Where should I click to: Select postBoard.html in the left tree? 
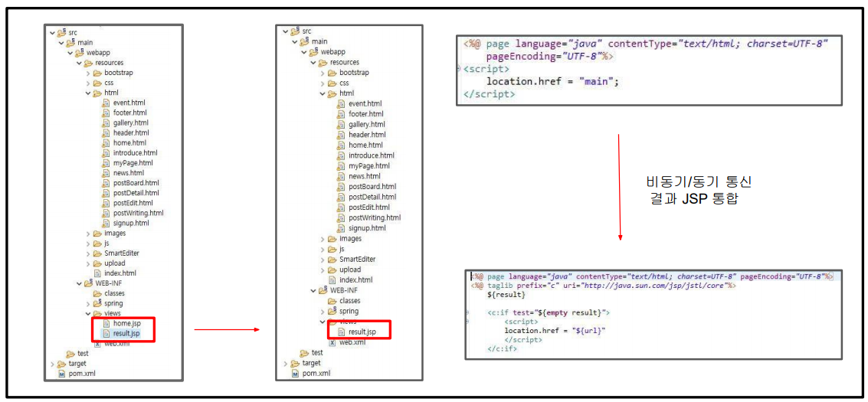(x=136, y=183)
